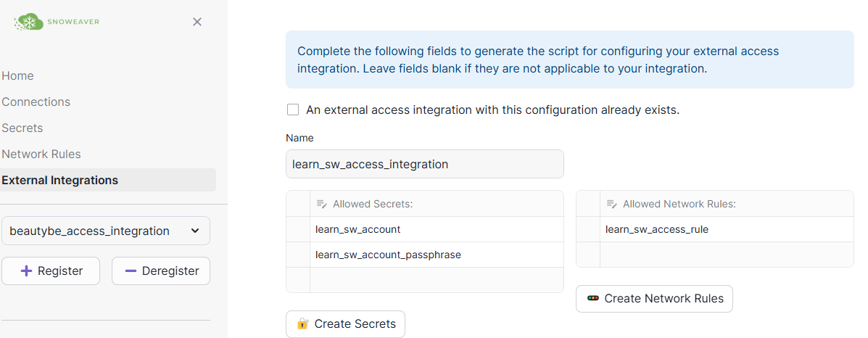868x338 pixels.
Task: Check the integration already exists checkbox
Action: coord(293,110)
